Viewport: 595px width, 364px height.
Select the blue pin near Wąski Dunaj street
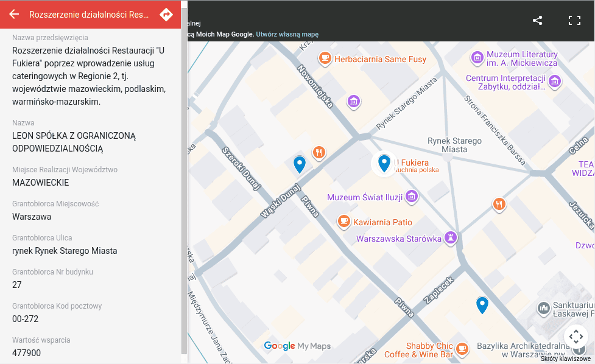[300, 164]
